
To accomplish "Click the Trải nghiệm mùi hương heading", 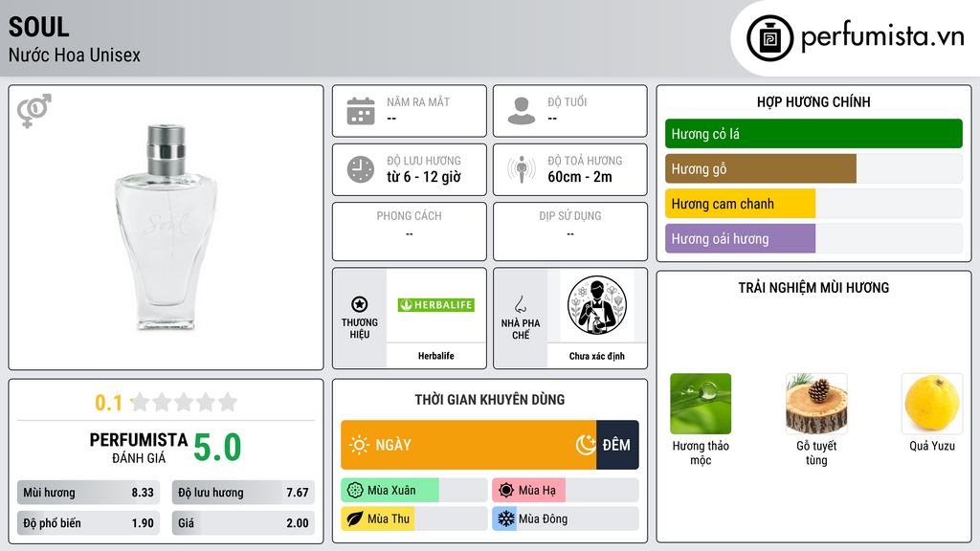I will (x=813, y=287).
